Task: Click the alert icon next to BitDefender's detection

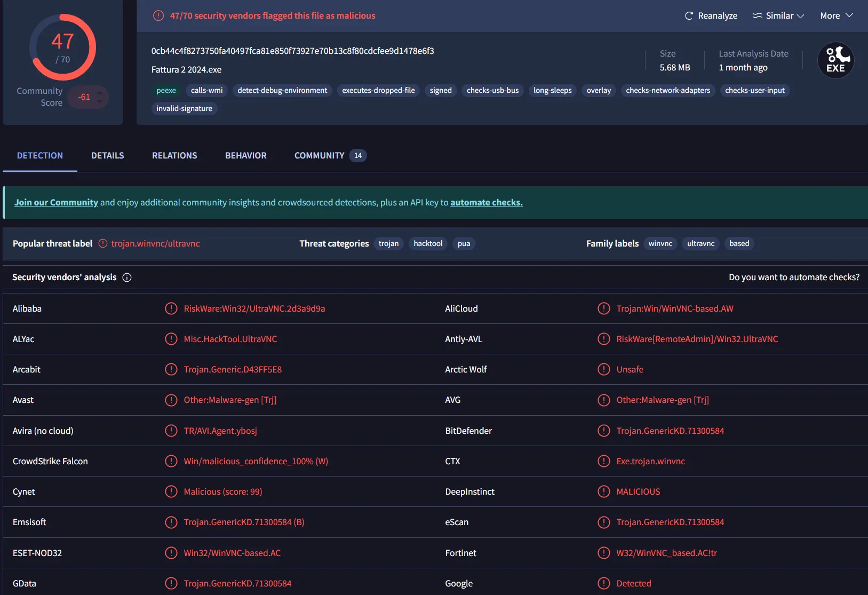Action: point(604,431)
